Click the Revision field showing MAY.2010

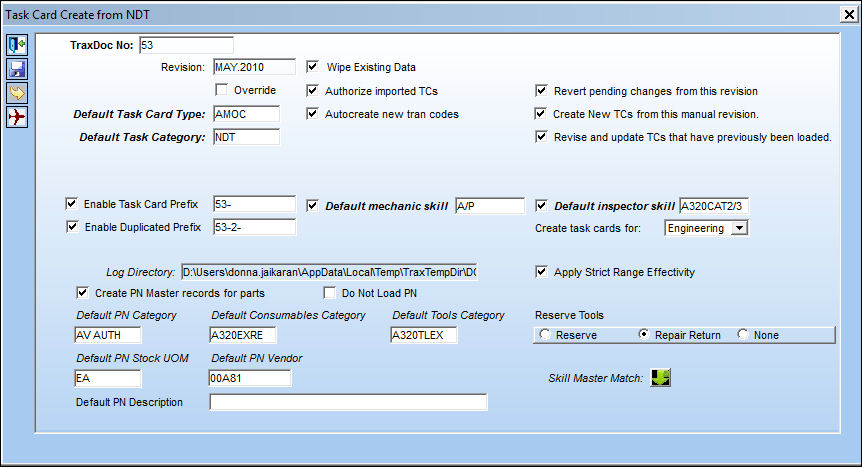254,67
